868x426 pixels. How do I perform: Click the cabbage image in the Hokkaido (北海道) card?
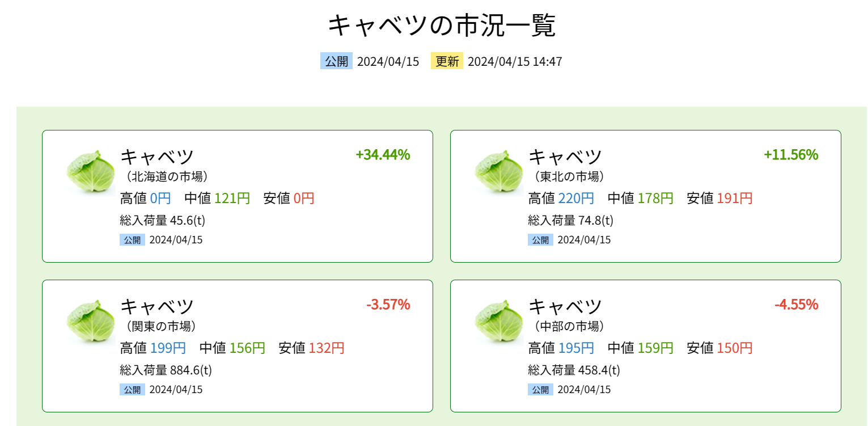(91, 171)
